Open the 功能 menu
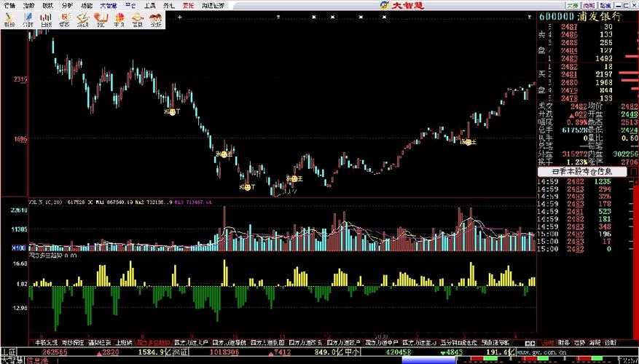639x364 pixels. coord(87,6)
